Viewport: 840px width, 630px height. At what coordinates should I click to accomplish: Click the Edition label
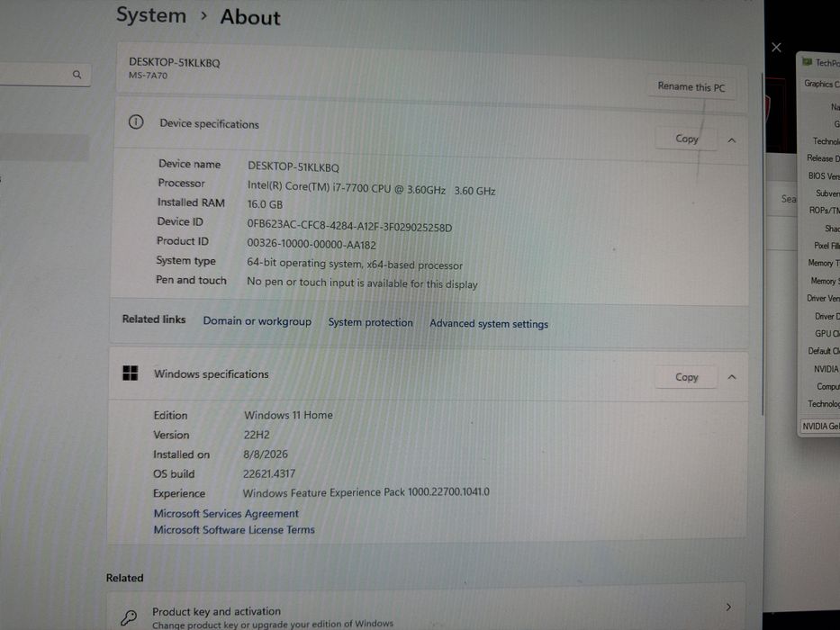170,415
